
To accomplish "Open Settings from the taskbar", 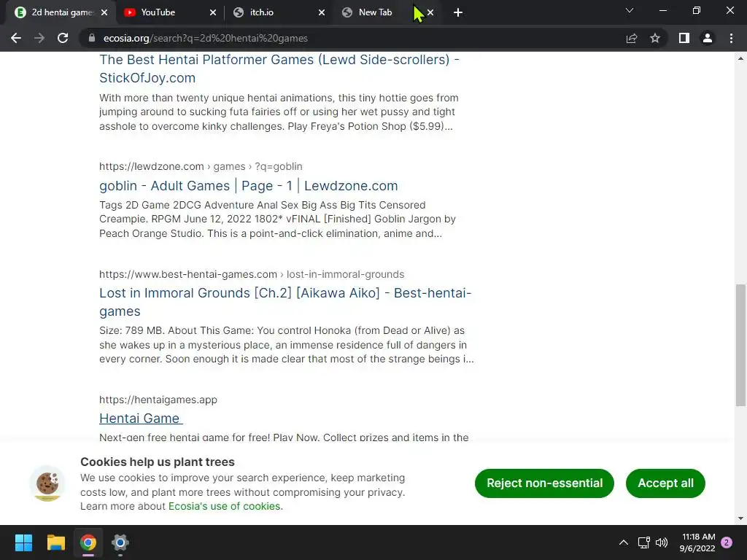I will [x=120, y=542].
